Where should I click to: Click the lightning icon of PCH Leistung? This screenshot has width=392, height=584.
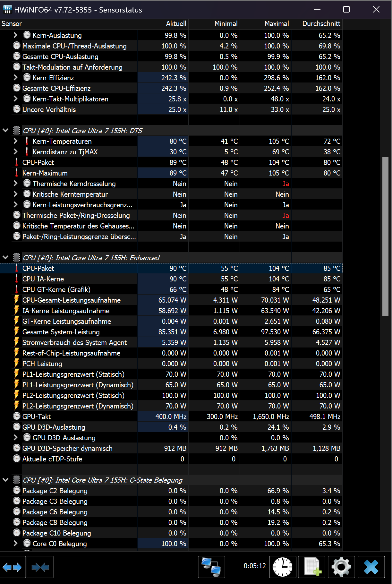pyautogui.click(x=17, y=364)
